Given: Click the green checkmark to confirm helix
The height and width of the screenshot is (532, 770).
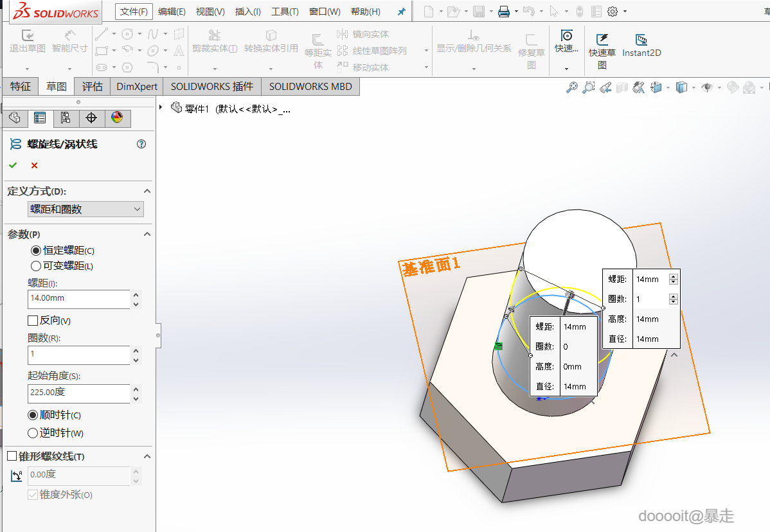Looking at the screenshot, I should coord(13,166).
